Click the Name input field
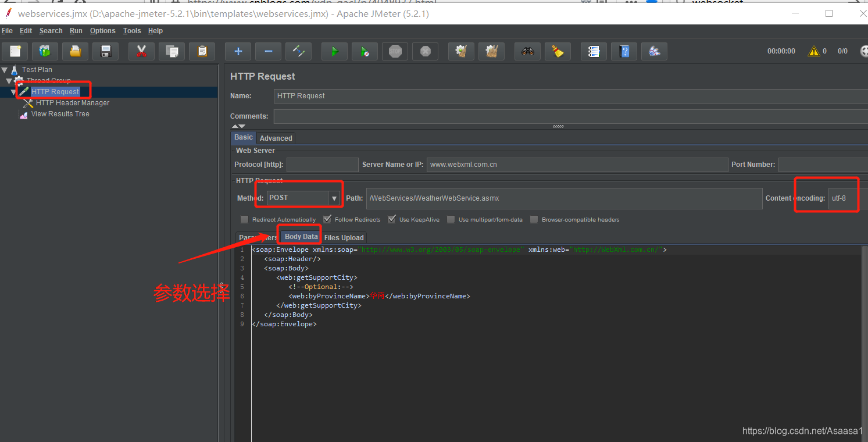 click(570, 96)
